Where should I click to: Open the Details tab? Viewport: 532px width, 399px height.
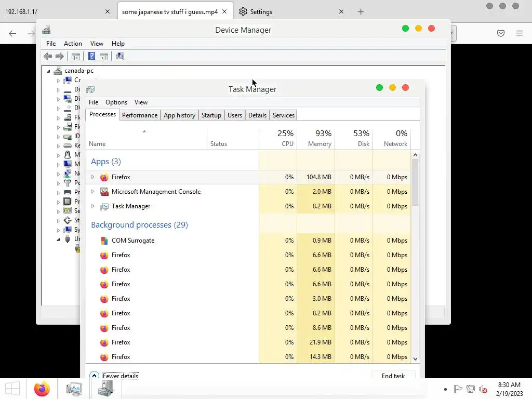tap(257, 115)
